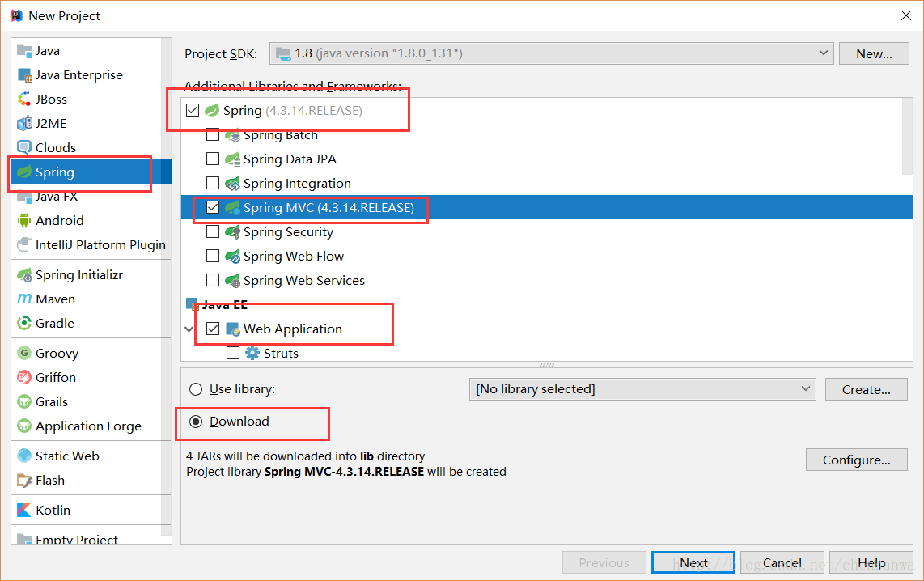Enable the Spring Batch checkbox

tap(213, 135)
